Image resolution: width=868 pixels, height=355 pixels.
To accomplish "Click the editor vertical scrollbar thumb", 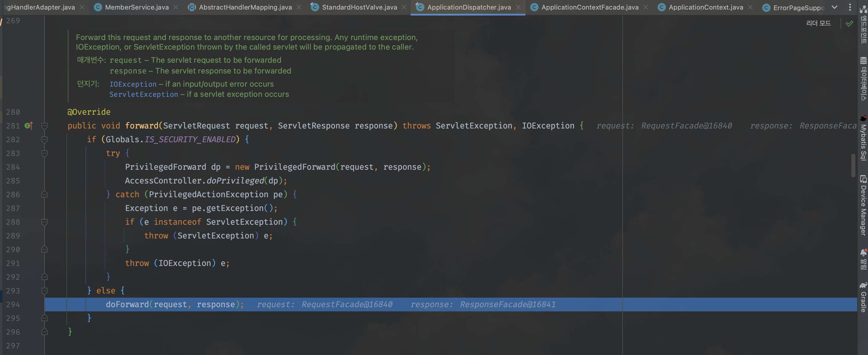I will [x=853, y=165].
